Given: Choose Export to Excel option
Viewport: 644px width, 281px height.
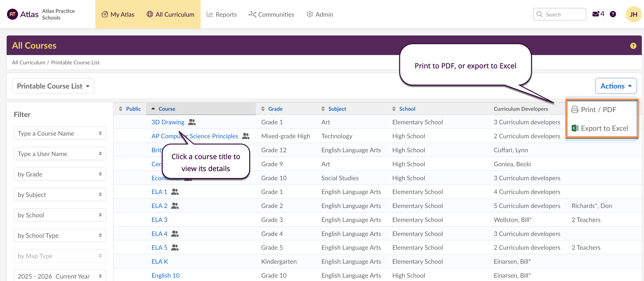Looking at the screenshot, I should tap(604, 128).
